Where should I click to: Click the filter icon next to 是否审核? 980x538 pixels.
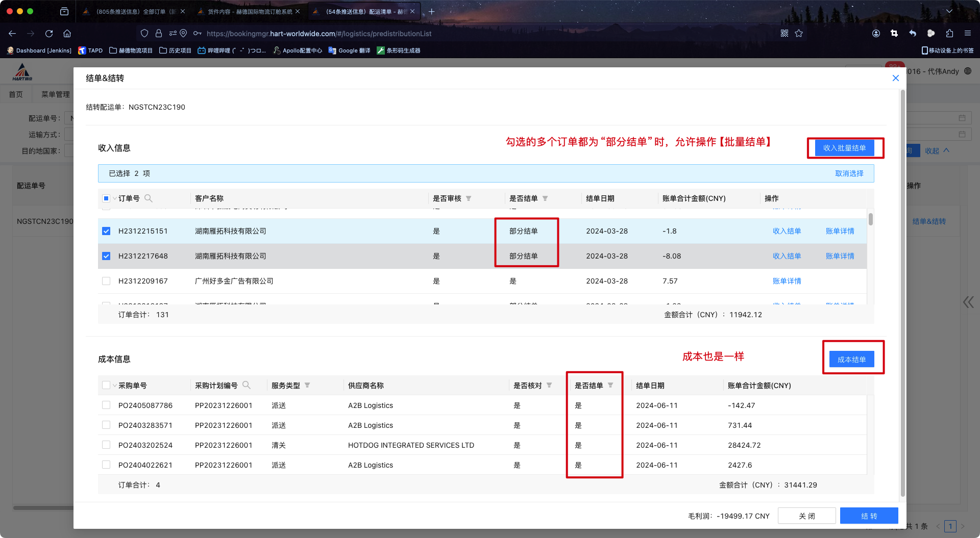pos(469,198)
